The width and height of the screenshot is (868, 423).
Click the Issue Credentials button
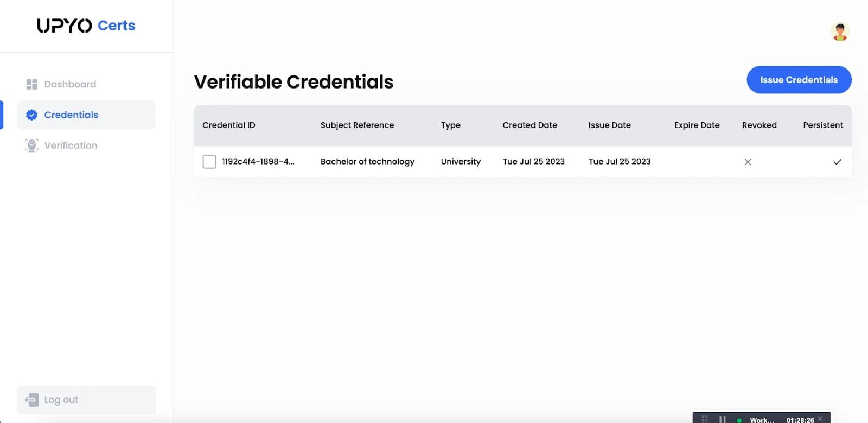click(x=799, y=80)
